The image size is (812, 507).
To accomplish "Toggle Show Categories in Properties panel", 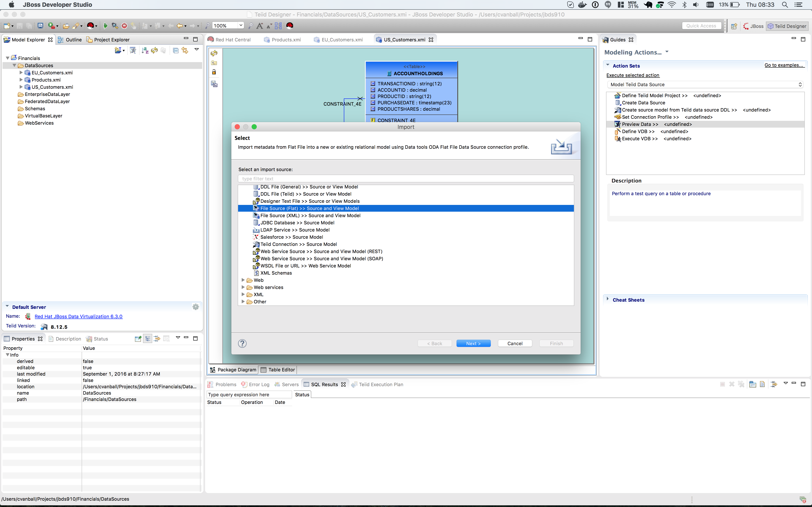I will [x=148, y=339].
